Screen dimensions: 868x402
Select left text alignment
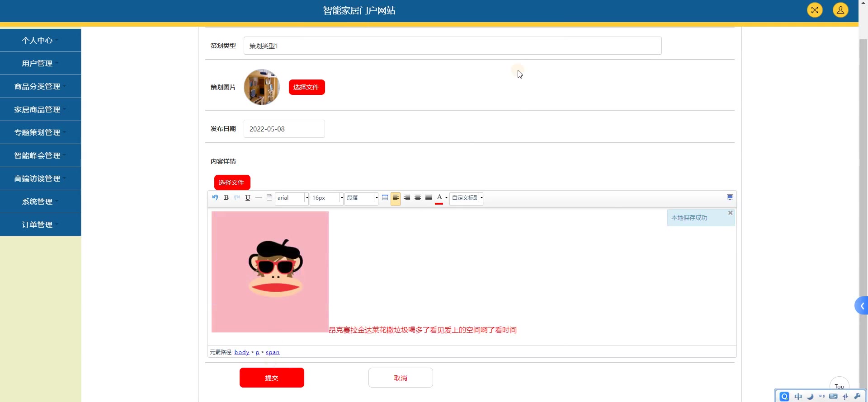coord(396,198)
